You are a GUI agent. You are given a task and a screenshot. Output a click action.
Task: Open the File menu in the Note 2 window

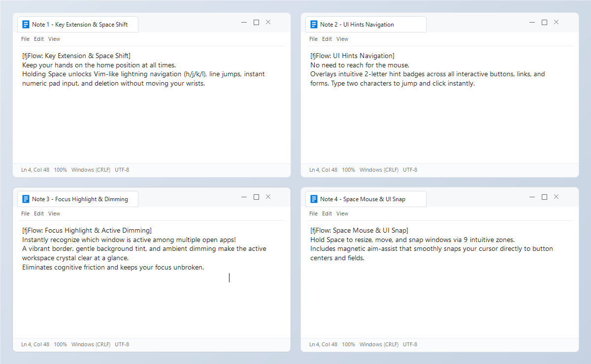coord(313,39)
